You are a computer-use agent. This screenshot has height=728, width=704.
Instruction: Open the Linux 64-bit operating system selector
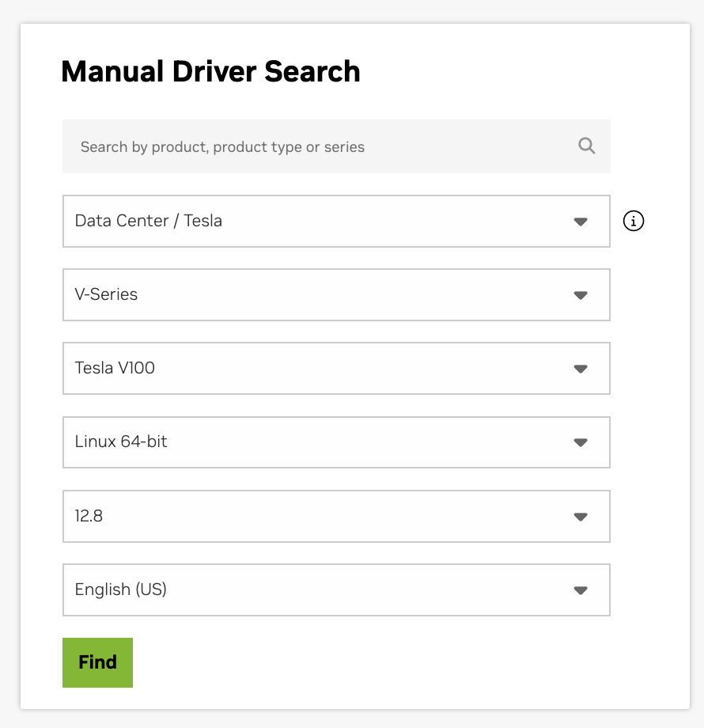316,442
